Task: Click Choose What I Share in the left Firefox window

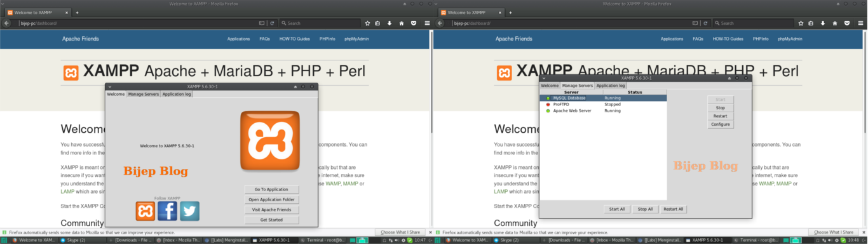Action: coord(401,232)
